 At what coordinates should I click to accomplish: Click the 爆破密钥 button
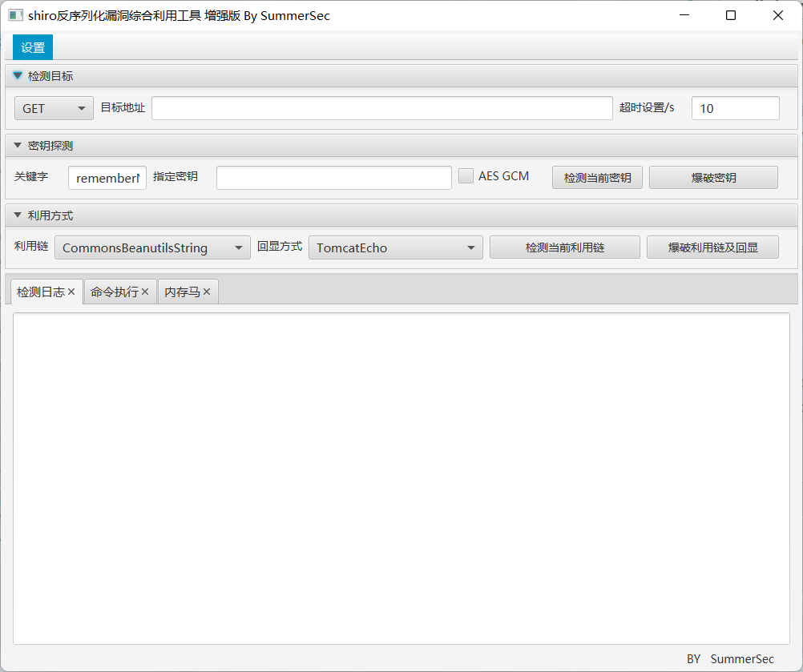[x=713, y=178]
